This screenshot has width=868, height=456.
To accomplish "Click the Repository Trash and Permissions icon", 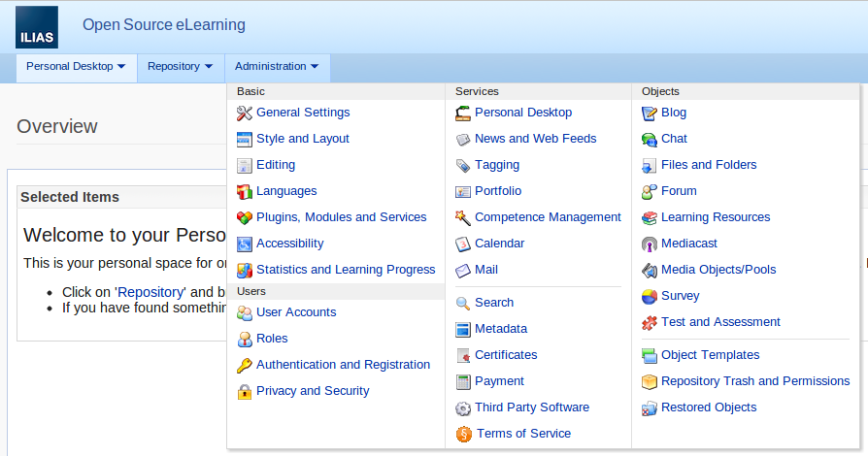I will (650, 381).
